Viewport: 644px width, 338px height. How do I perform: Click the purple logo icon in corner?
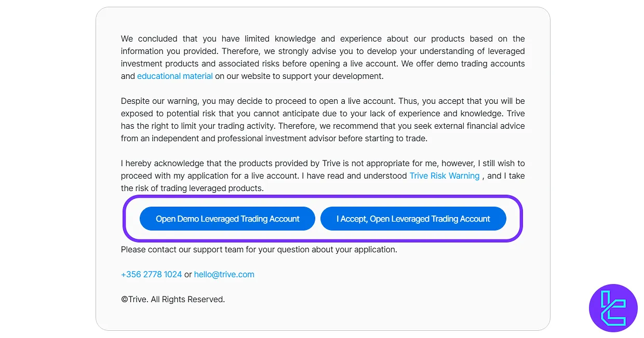click(x=613, y=308)
